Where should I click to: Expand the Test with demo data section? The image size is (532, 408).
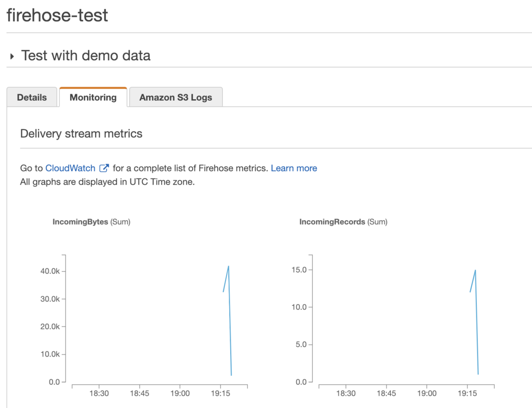[x=12, y=56]
